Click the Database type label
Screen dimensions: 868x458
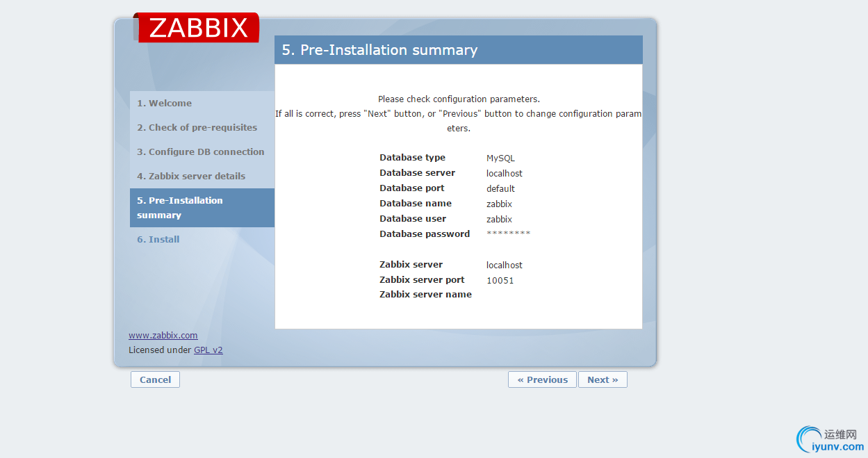pyautogui.click(x=413, y=158)
